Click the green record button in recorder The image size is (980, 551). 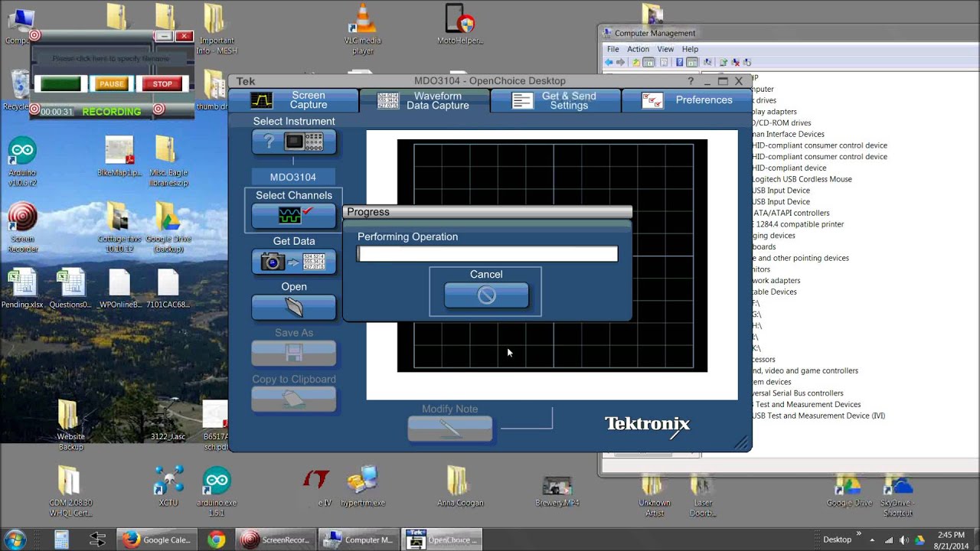click(x=60, y=84)
